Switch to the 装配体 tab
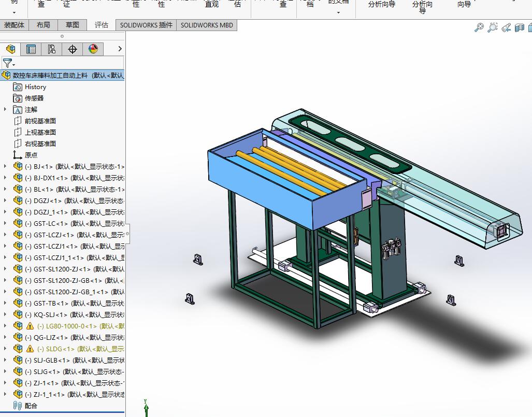The width and height of the screenshot is (532, 417). [15, 25]
